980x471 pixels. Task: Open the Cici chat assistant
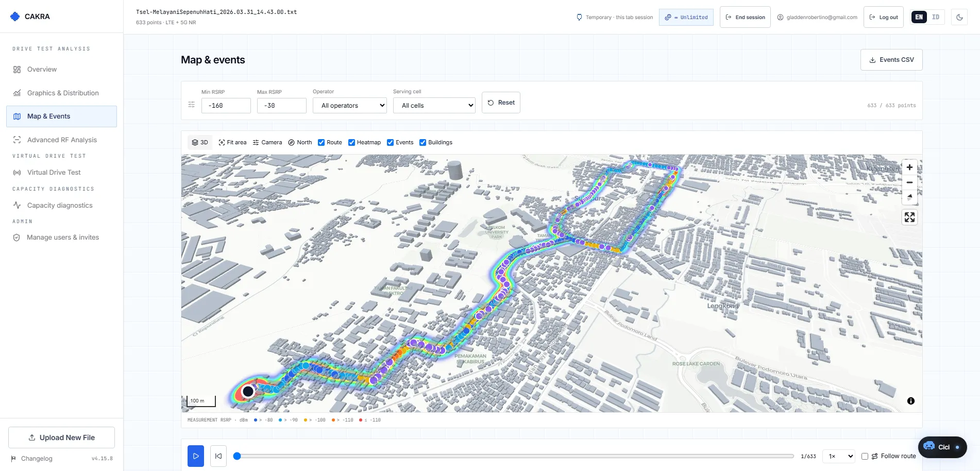pyautogui.click(x=942, y=447)
